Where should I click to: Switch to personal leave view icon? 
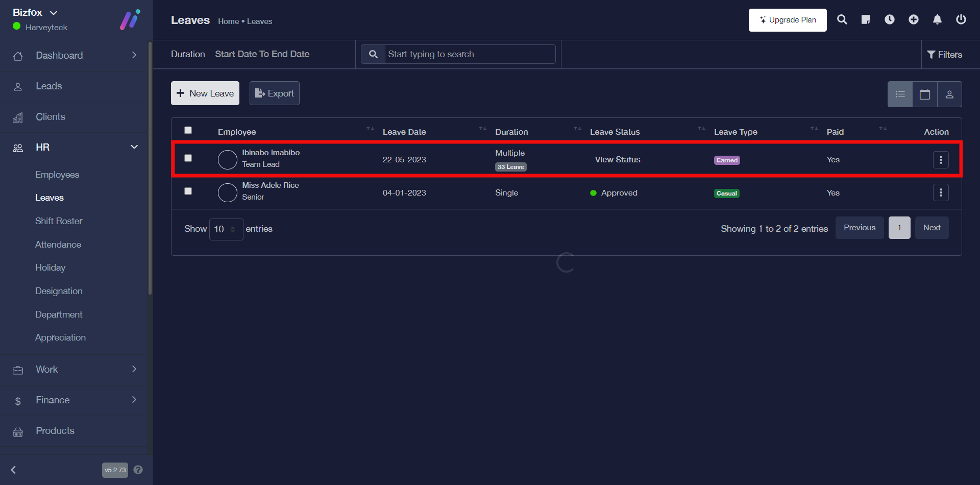click(949, 94)
